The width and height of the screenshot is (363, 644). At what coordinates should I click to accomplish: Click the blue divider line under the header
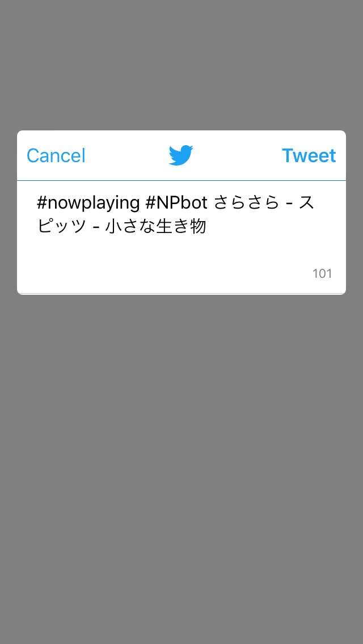(181, 180)
